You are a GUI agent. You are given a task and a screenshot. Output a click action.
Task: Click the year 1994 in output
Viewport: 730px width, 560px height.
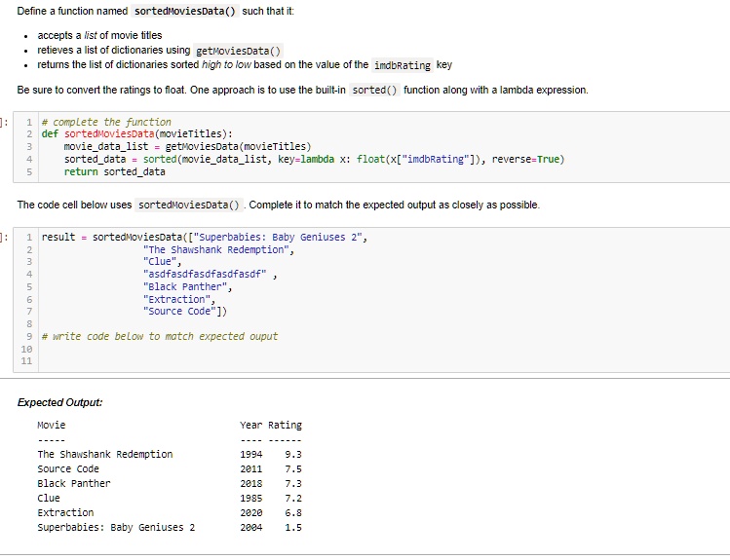(x=250, y=455)
